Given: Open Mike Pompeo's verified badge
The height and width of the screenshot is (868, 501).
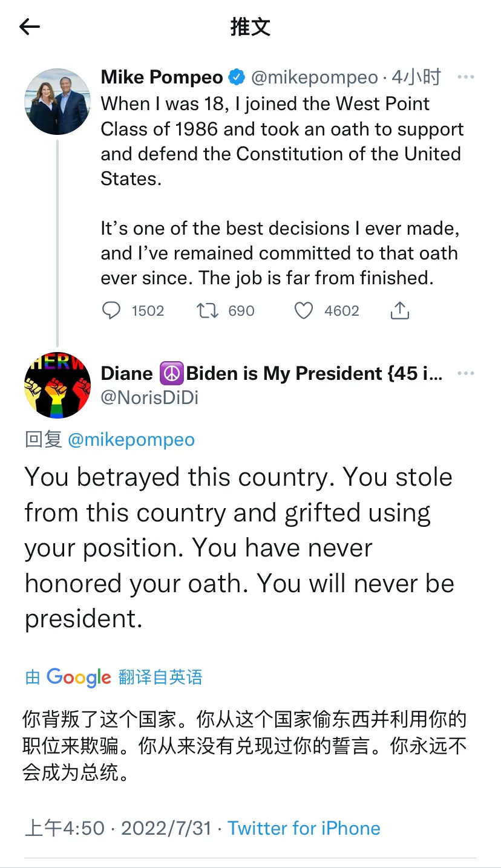Looking at the screenshot, I should click(237, 77).
